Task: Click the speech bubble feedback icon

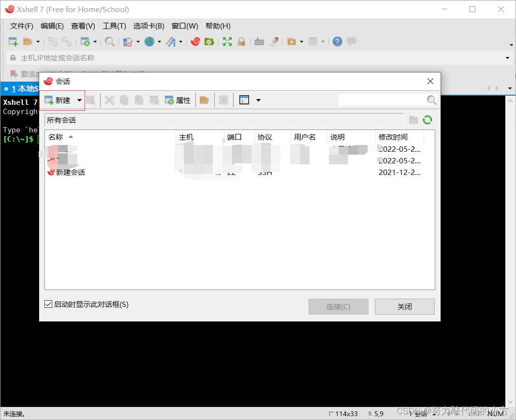Action: pyautogui.click(x=352, y=42)
